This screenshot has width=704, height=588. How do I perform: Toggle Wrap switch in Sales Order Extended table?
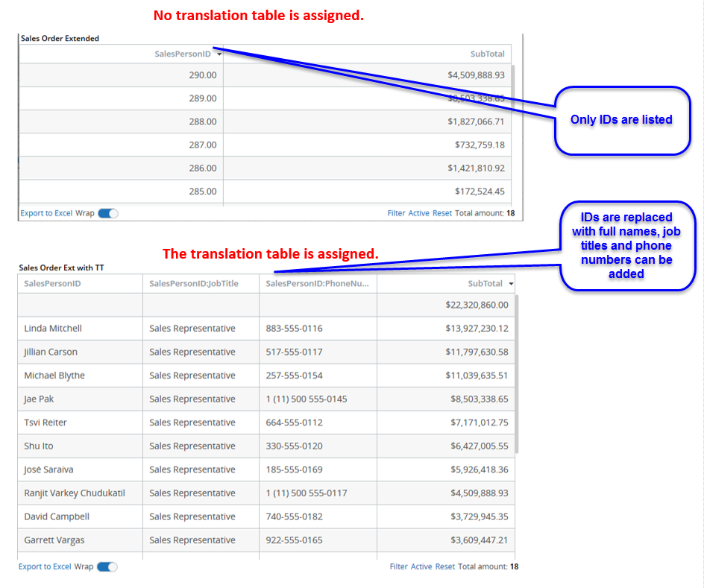(108, 213)
